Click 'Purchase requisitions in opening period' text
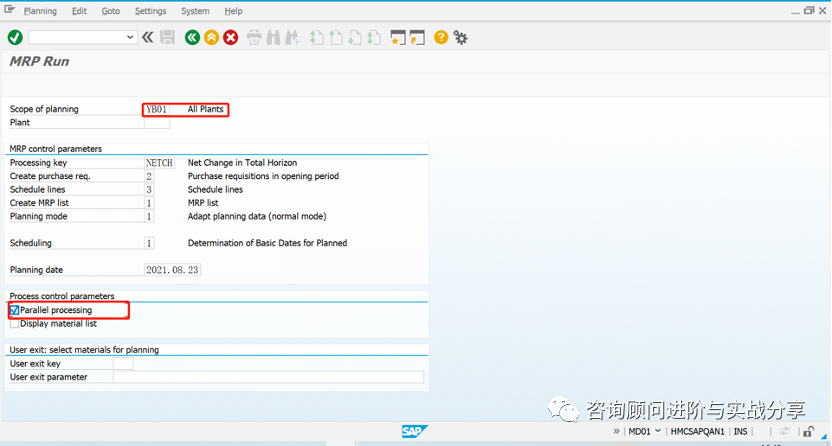Image resolution: width=832 pixels, height=446 pixels. click(263, 176)
